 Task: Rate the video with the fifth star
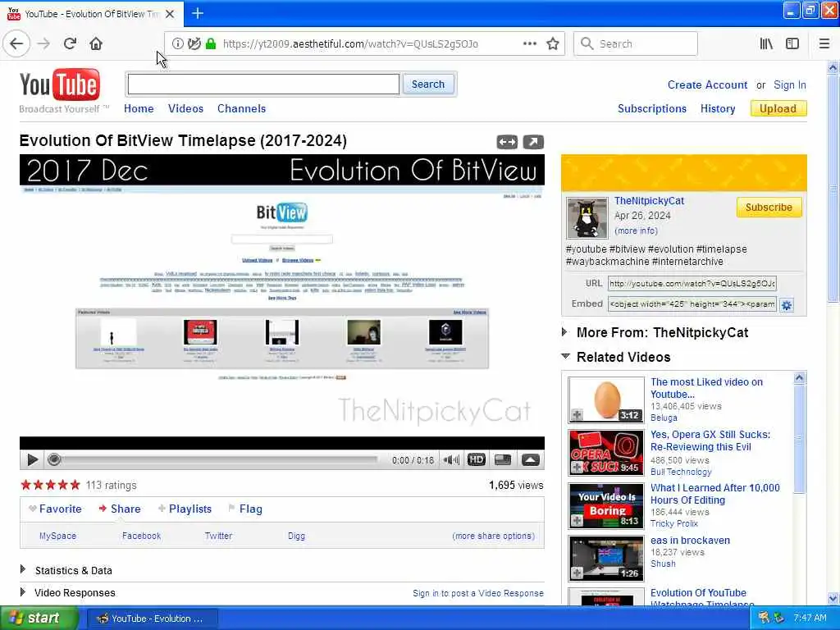[75, 486]
